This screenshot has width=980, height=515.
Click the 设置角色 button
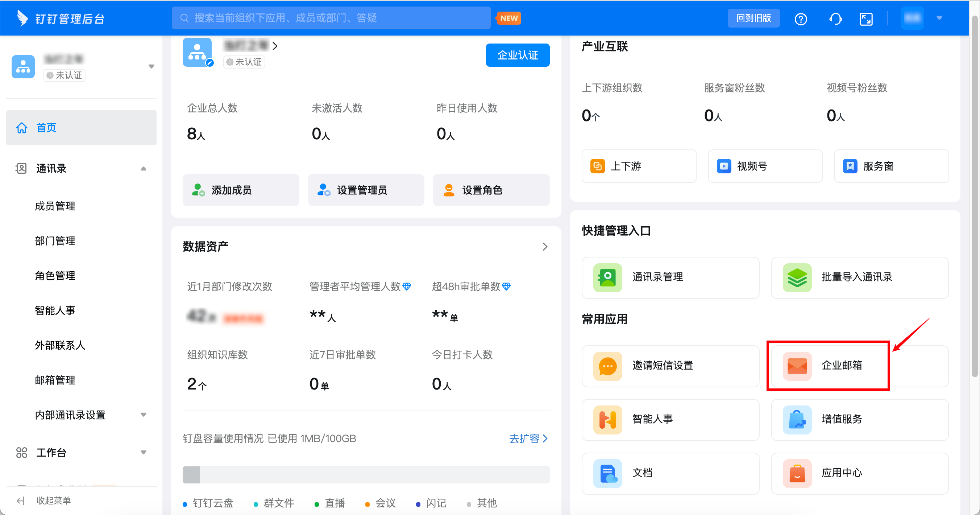tap(491, 190)
